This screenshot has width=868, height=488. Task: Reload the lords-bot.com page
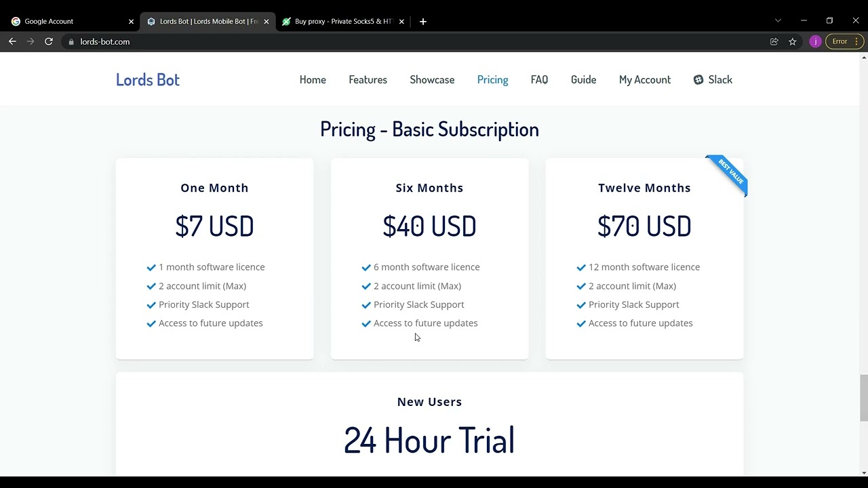[49, 41]
